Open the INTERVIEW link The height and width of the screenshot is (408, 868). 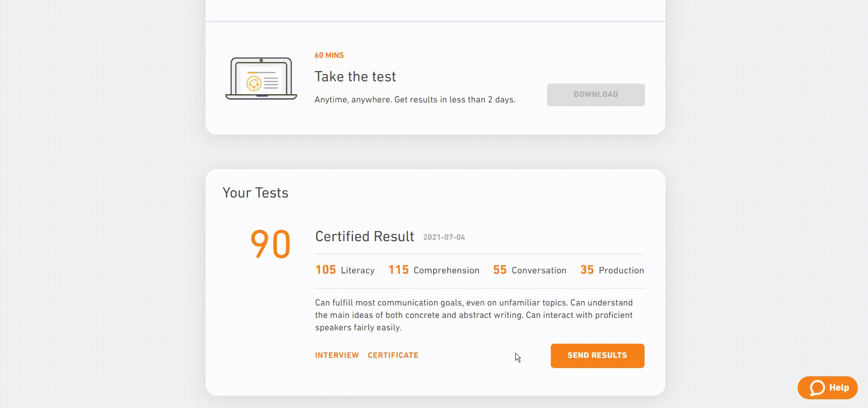337,355
